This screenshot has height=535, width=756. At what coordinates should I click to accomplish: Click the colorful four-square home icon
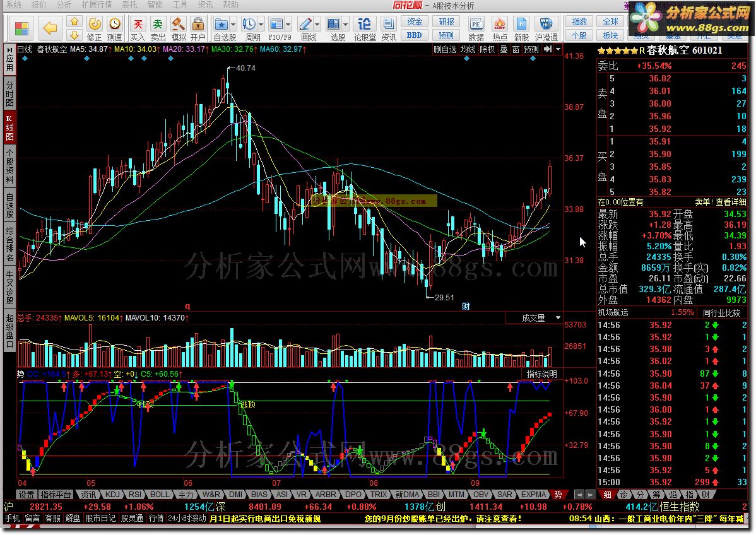21,28
